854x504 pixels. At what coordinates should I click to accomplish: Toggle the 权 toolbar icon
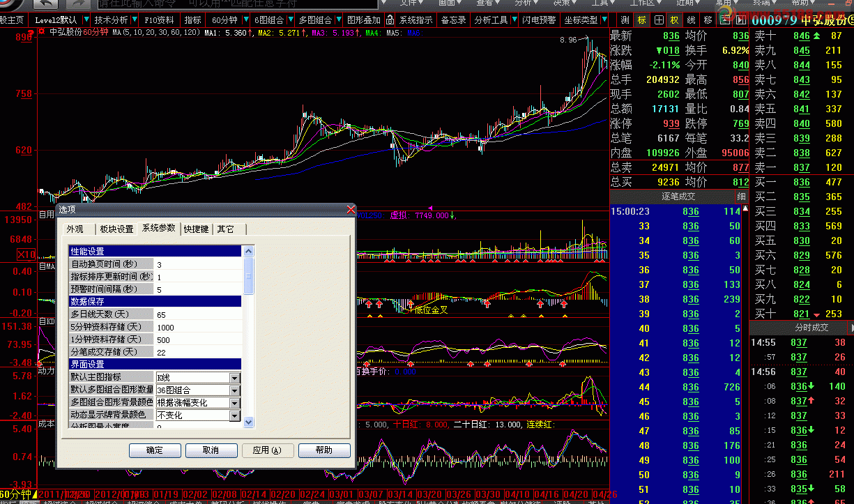click(675, 20)
